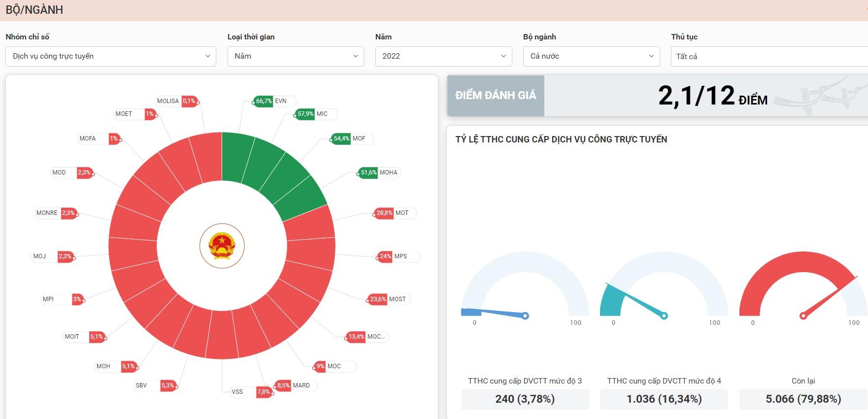Select the VSS 7,8% label tag

[251, 392]
